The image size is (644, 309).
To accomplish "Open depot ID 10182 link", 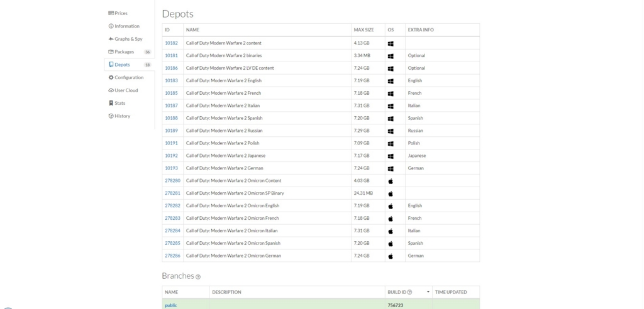I will tap(171, 43).
